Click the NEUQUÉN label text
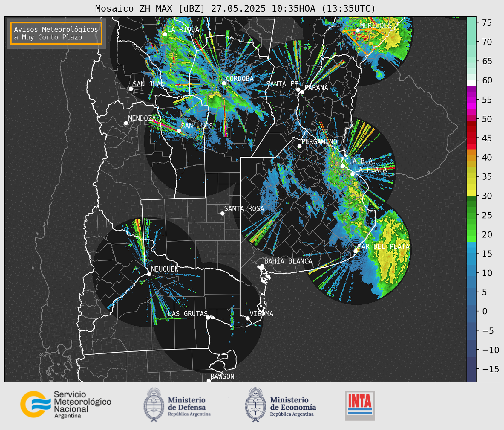Viewport: 504px width, 430px height. coord(165,269)
